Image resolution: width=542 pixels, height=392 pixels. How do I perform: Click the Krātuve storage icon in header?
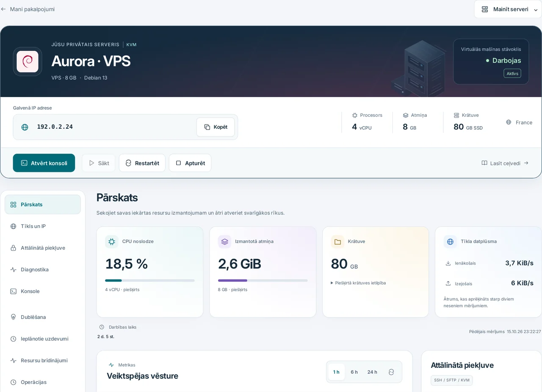(456, 115)
